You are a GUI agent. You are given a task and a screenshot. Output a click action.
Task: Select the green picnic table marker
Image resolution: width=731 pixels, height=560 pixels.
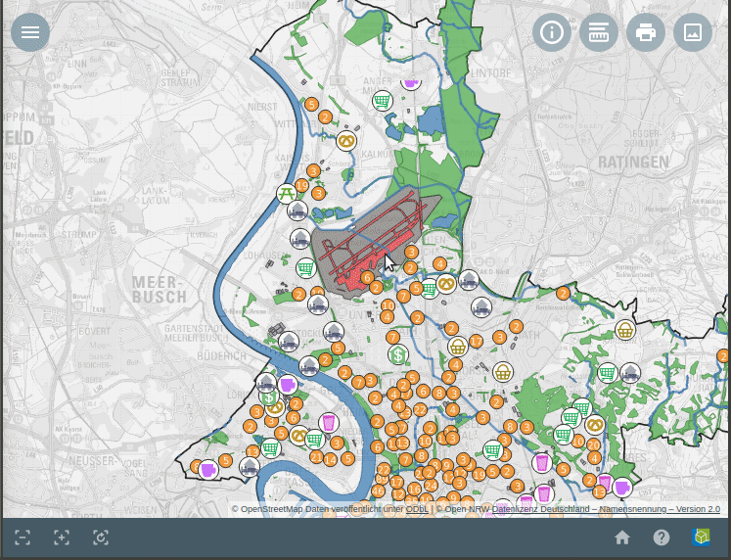[287, 193]
